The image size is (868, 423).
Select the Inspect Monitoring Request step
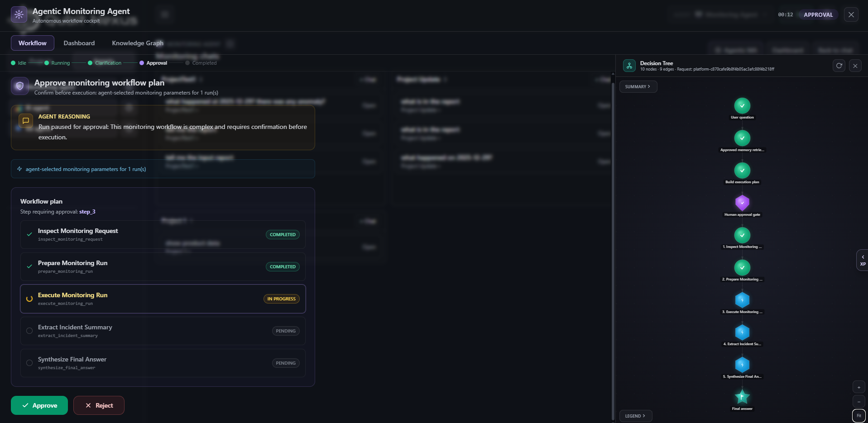pos(163,234)
